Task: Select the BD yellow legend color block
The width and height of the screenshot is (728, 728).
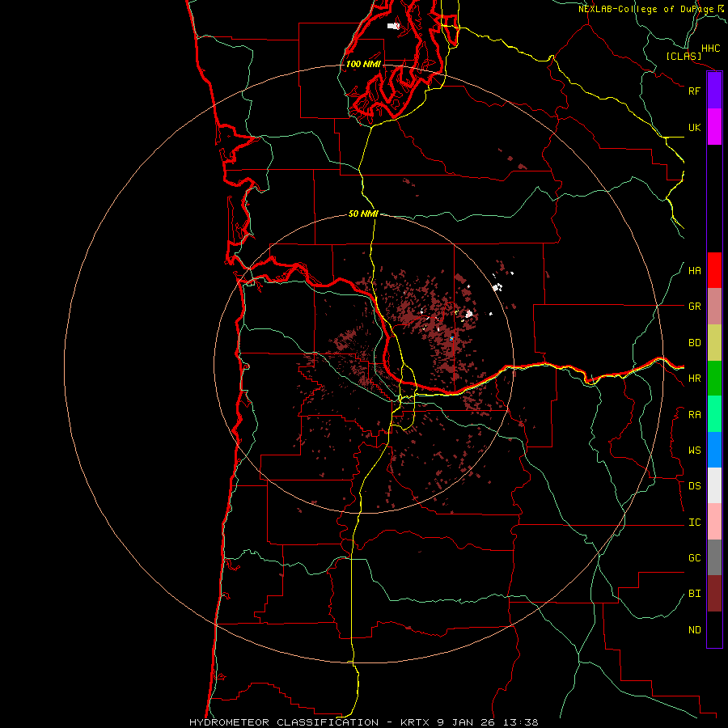Action: pyautogui.click(x=714, y=343)
